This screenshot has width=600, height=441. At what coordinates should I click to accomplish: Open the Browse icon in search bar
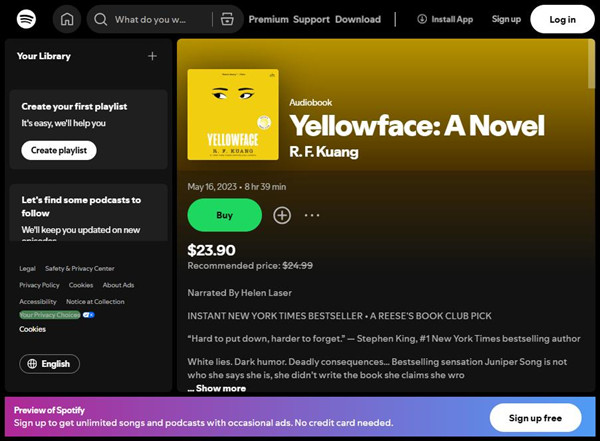pyautogui.click(x=227, y=19)
